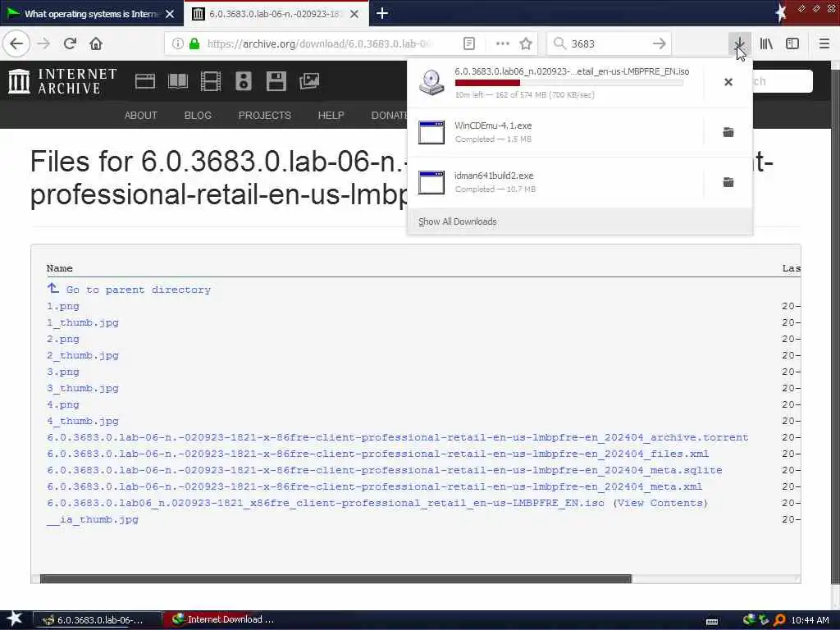Open the BLOG menu item

pos(198,115)
